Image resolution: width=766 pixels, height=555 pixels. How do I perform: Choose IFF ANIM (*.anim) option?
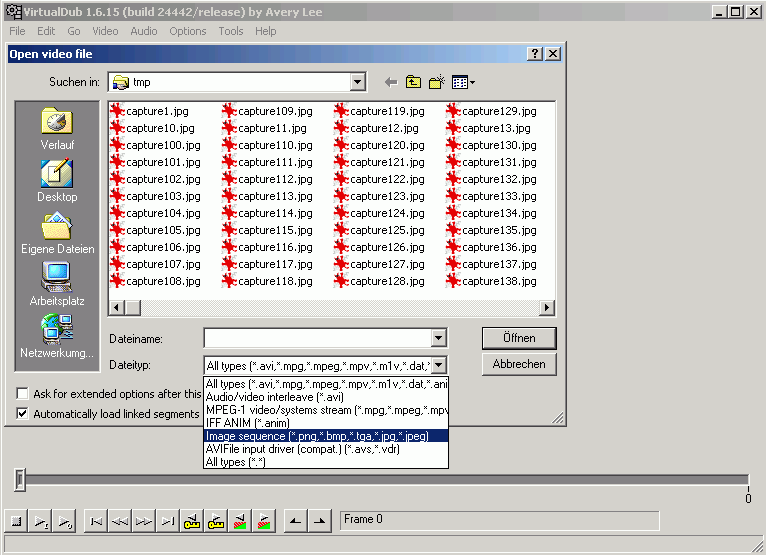[x=326, y=423]
